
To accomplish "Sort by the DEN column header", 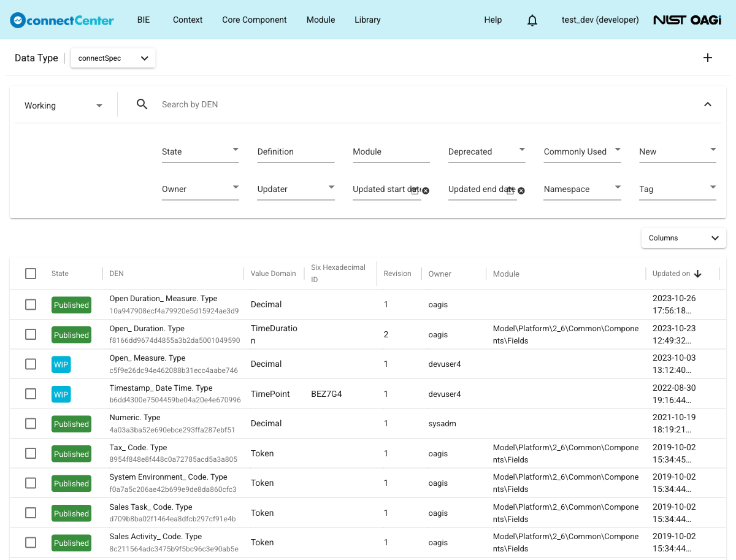I will 117,274.
